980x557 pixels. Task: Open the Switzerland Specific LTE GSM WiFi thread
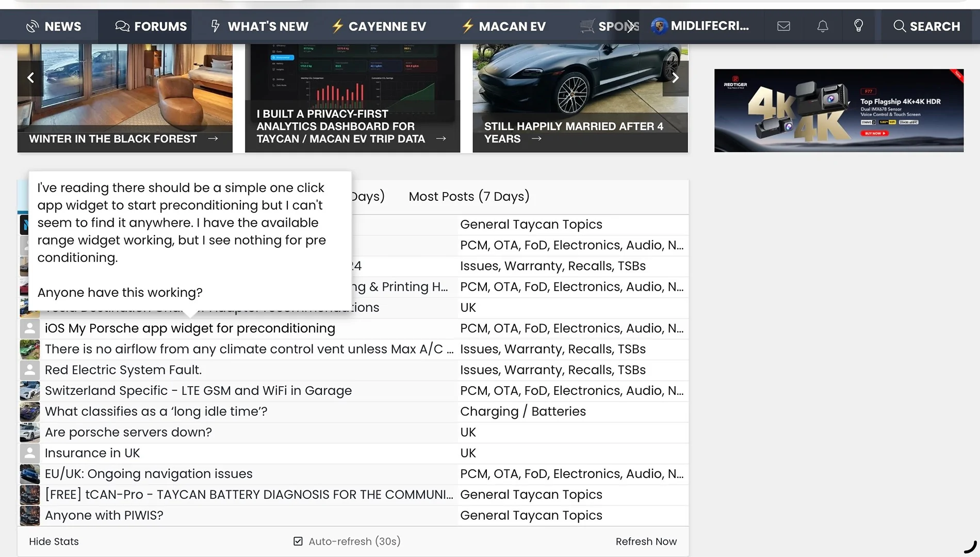coord(198,390)
